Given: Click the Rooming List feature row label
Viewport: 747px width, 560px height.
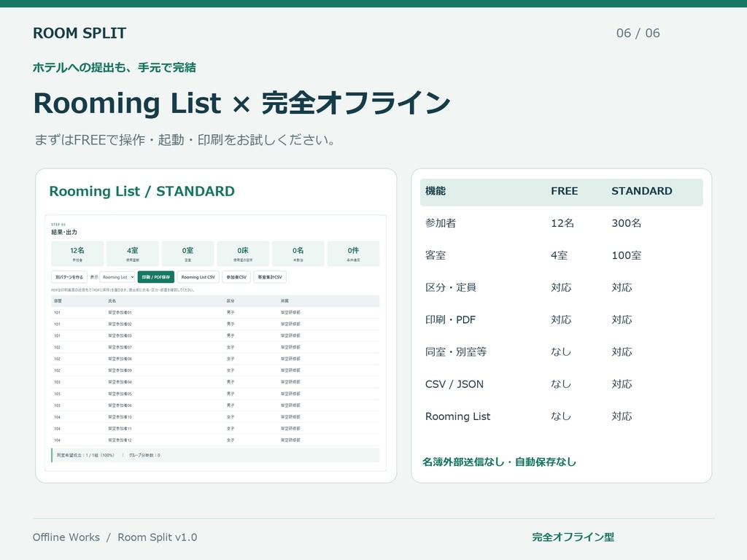Looking at the screenshot, I should pyautogui.click(x=458, y=416).
